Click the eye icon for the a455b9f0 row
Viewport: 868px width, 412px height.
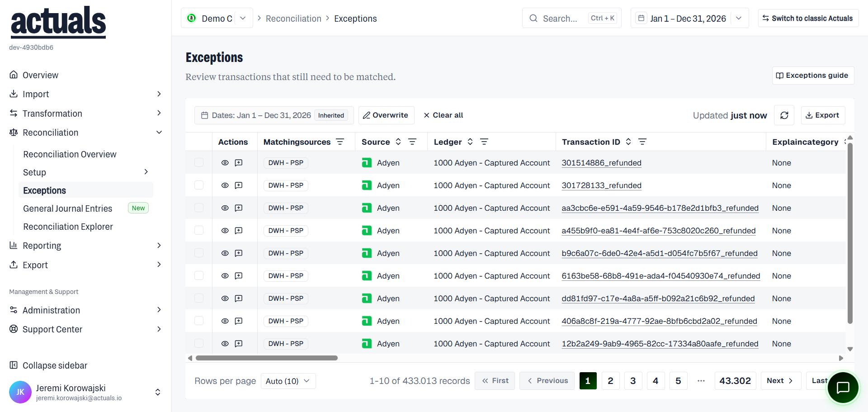(x=225, y=231)
